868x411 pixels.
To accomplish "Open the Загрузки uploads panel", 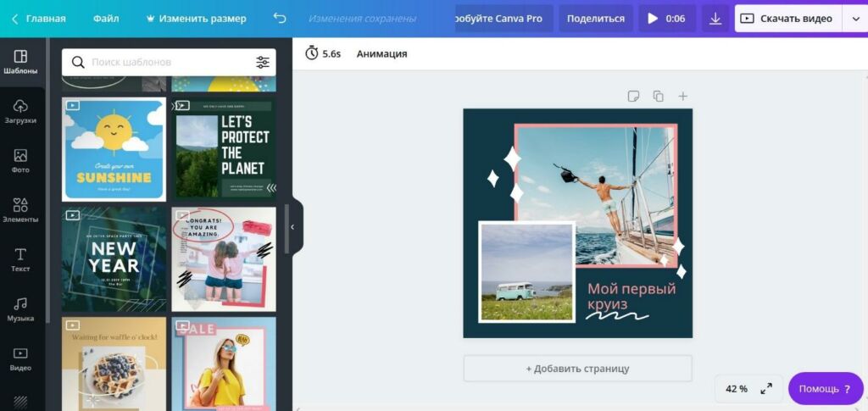I will pos(21,111).
